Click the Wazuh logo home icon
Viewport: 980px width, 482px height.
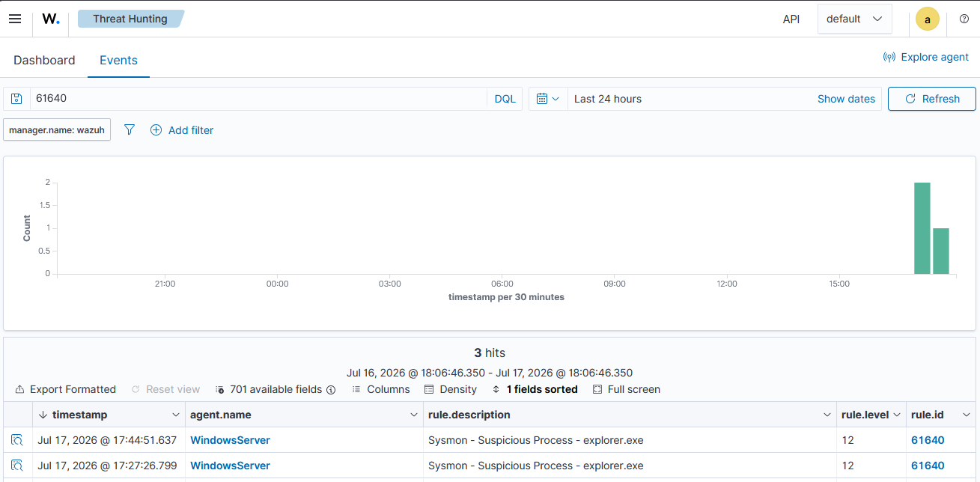pyautogui.click(x=51, y=19)
